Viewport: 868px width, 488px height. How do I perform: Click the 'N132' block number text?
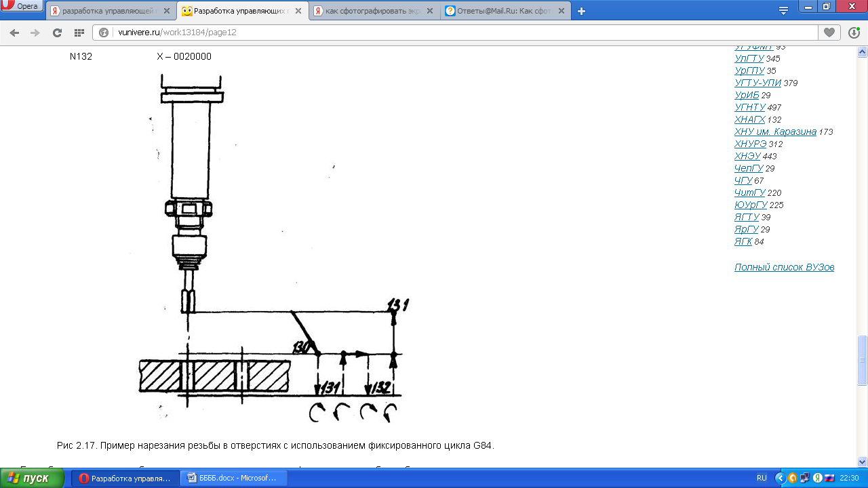coord(81,57)
